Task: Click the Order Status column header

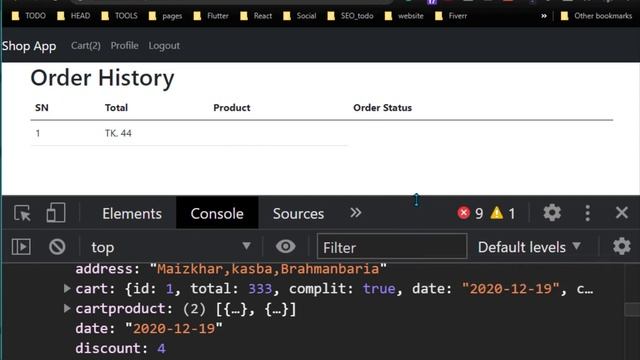Action: (x=382, y=108)
